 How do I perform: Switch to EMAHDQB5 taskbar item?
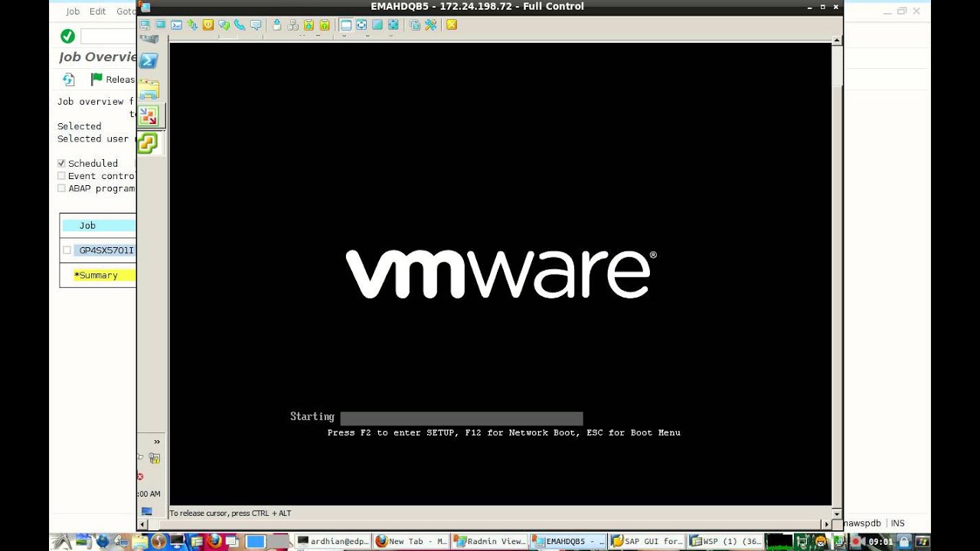[x=568, y=541]
